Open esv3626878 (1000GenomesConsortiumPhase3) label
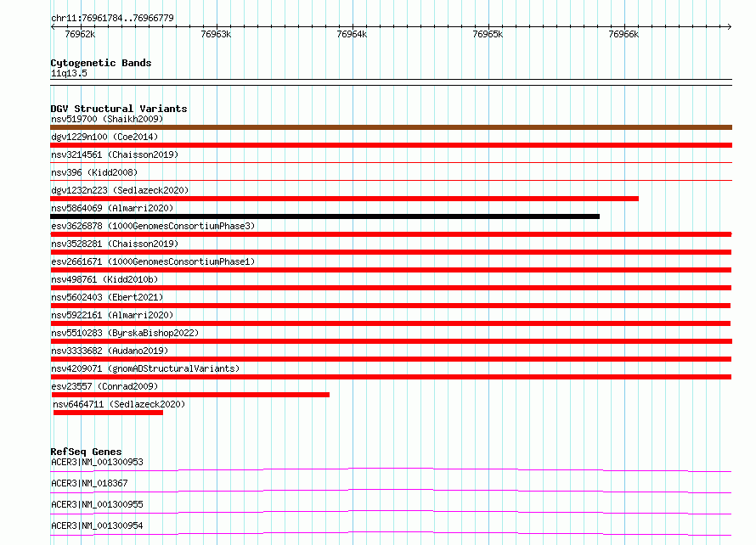756x545 pixels. tap(153, 226)
